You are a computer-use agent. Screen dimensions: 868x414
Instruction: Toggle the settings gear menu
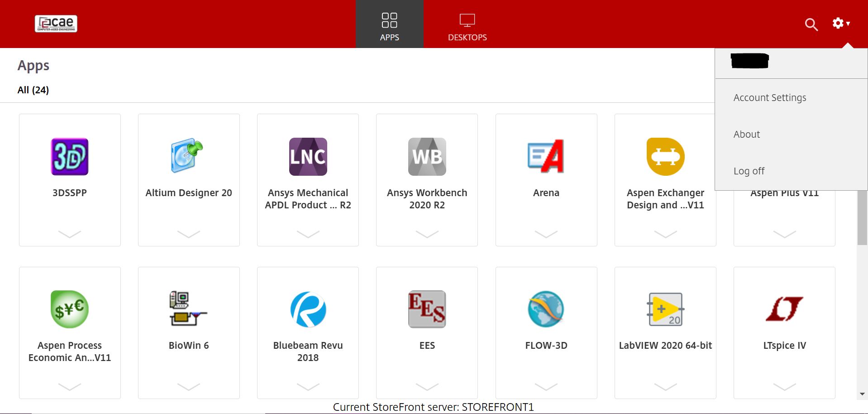point(841,23)
